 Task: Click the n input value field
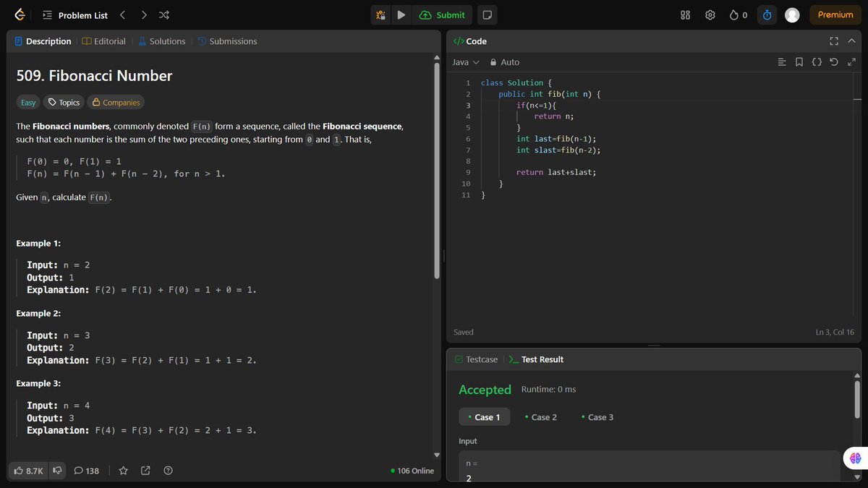point(650,468)
